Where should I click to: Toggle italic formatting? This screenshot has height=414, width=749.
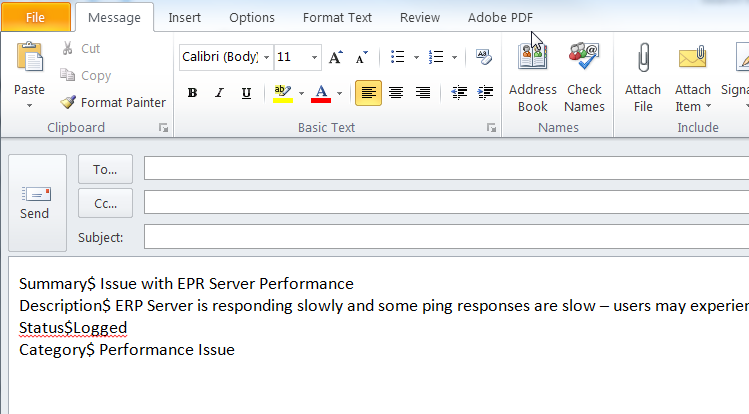click(x=219, y=93)
